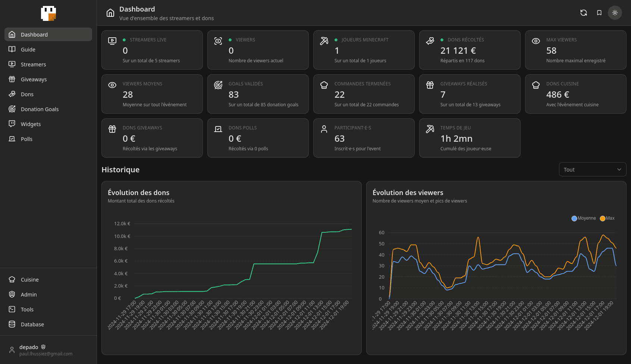The width and height of the screenshot is (631, 364).
Task: Click the home icon beside Dashboard title
Action: pyautogui.click(x=110, y=12)
